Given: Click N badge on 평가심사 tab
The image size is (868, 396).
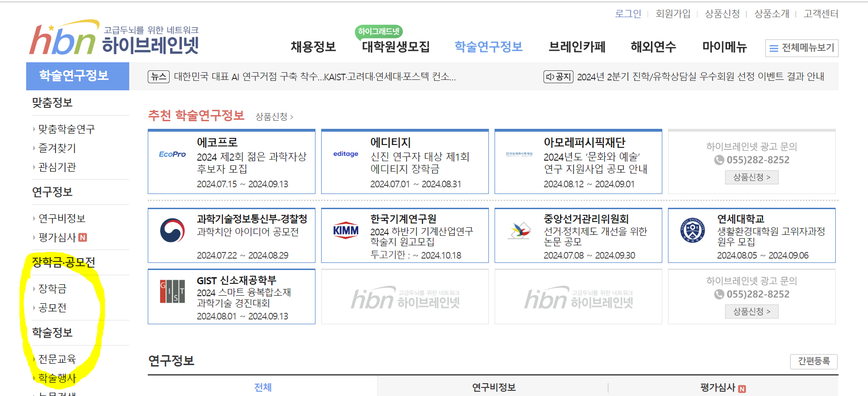Looking at the screenshot, I should coord(742,389).
